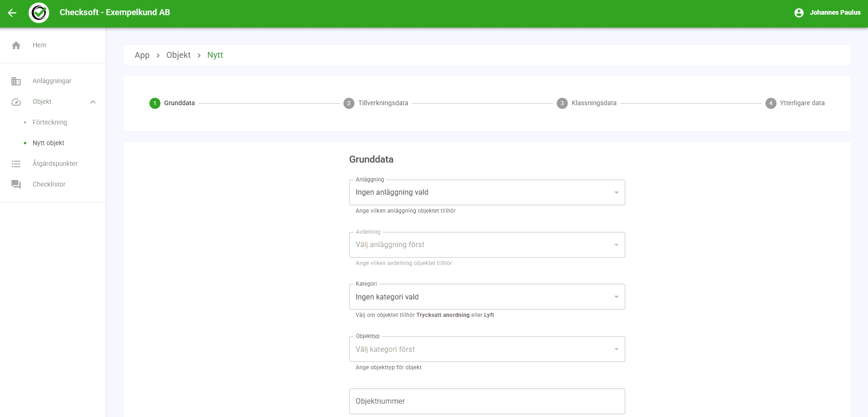Go to Hem in sidebar
868x417 pixels.
point(53,45)
